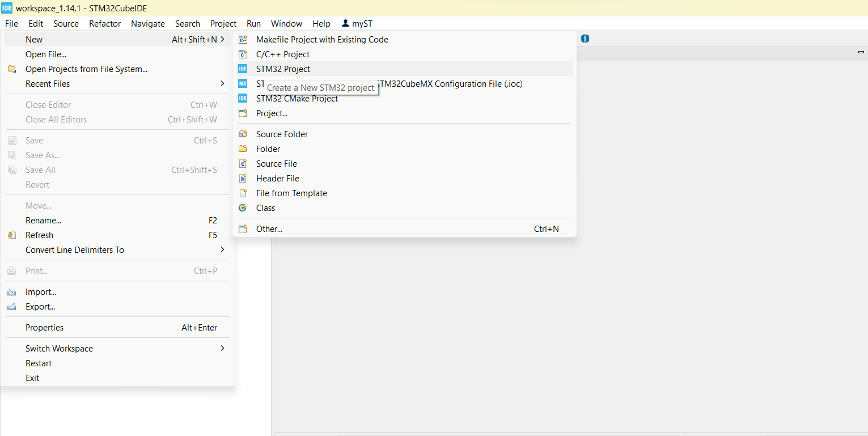The height and width of the screenshot is (436, 868).
Task: Click the Makefile Project with Existing Code icon
Action: click(x=243, y=40)
